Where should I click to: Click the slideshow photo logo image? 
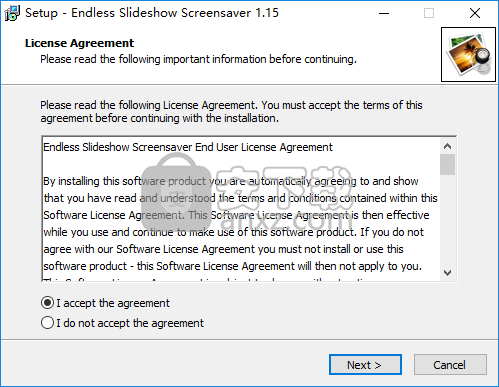pos(468,54)
